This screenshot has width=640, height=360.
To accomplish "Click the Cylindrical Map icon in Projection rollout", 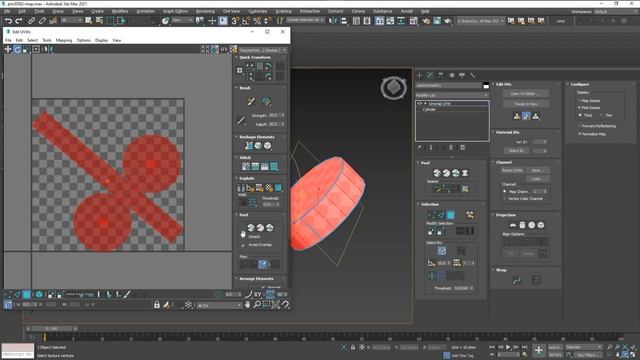I will pyautogui.click(x=522, y=225).
